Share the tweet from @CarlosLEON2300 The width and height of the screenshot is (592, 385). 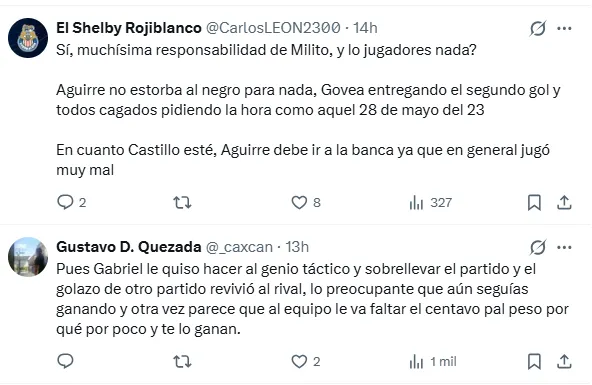tap(564, 203)
